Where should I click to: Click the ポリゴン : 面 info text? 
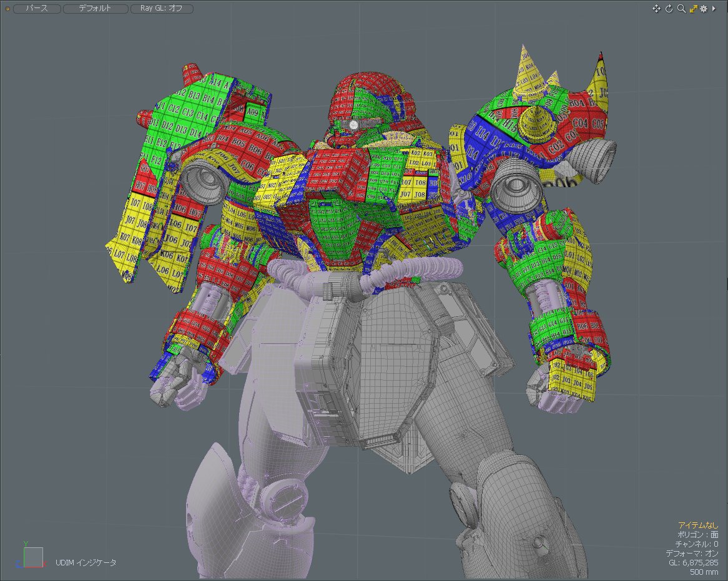point(698,534)
